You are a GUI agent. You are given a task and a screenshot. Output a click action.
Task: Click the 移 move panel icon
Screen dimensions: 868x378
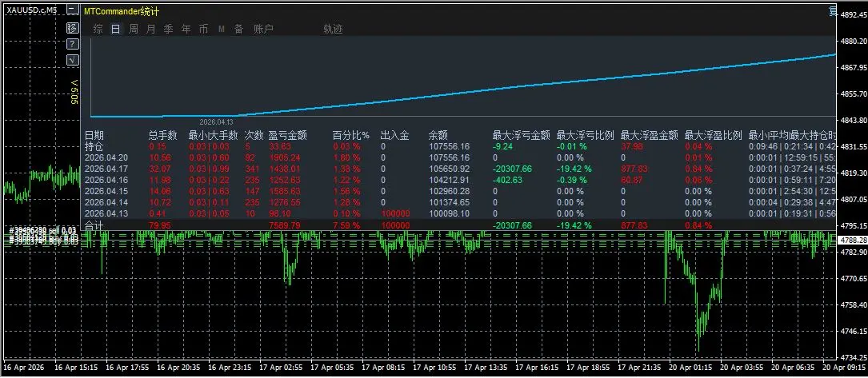(72, 28)
